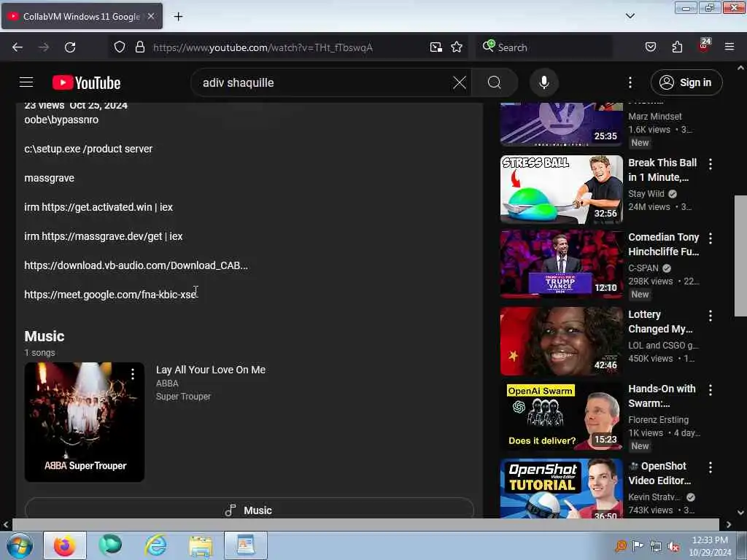Open more options for Lottery Changed My video
This screenshot has width=747, height=560.
(x=711, y=316)
